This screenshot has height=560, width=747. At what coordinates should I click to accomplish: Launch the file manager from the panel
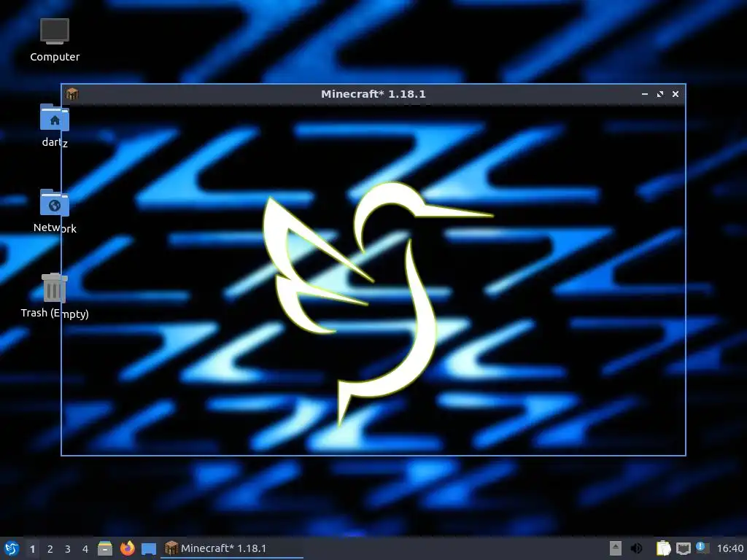[x=105, y=548]
